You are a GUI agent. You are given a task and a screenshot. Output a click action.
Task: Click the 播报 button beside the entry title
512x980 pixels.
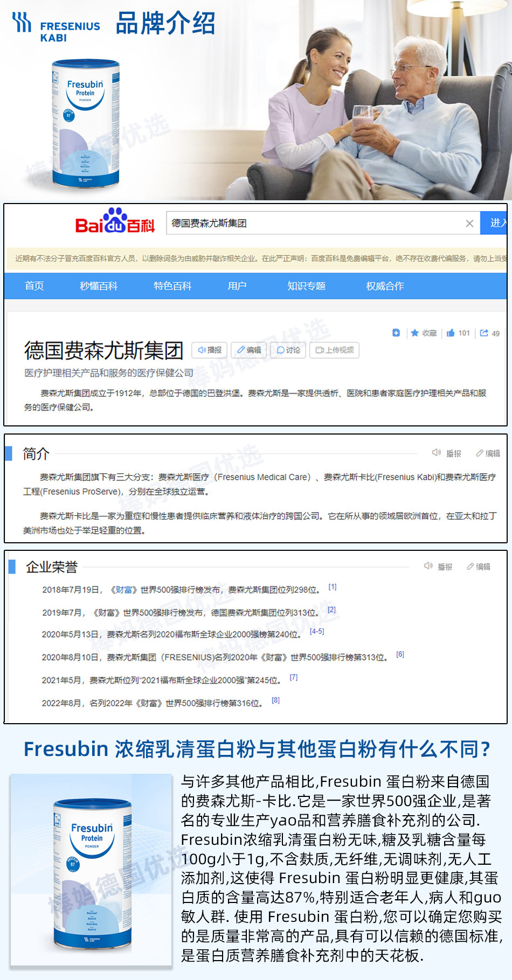210,350
